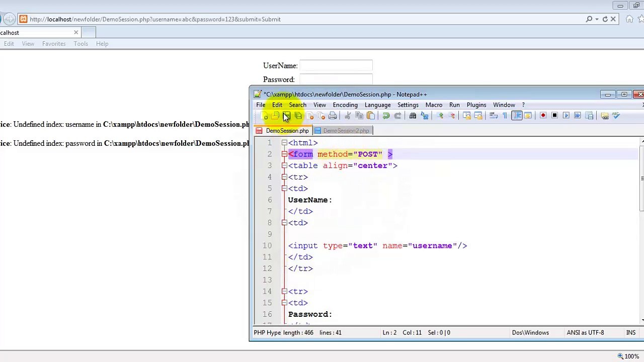Toggle synchronized vertical scrolling icon

pyautogui.click(x=467, y=116)
